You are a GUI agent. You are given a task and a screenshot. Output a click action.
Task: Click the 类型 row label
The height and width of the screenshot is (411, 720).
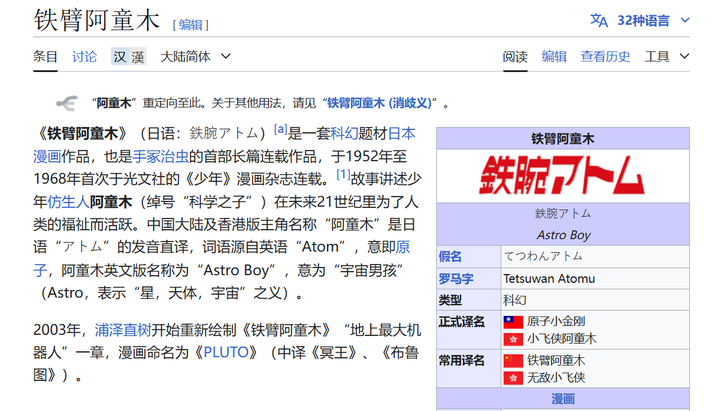point(450,300)
